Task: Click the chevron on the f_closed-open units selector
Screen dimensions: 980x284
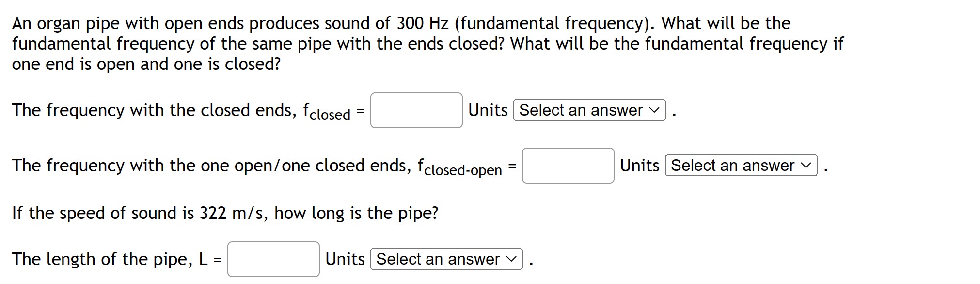Action: click(806, 166)
